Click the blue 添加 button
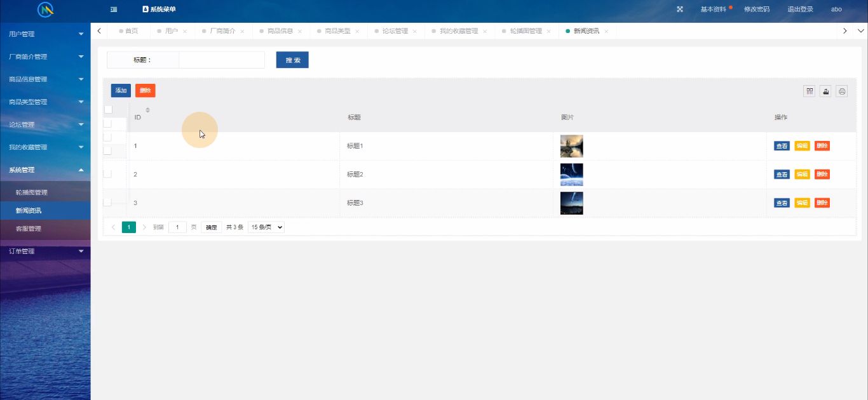This screenshot has height=400, width=868. [121, 91]
